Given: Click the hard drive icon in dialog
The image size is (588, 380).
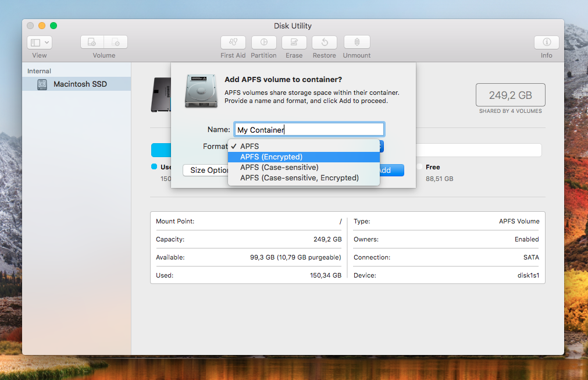Looking at the screenshot, I should click(201, 91).
